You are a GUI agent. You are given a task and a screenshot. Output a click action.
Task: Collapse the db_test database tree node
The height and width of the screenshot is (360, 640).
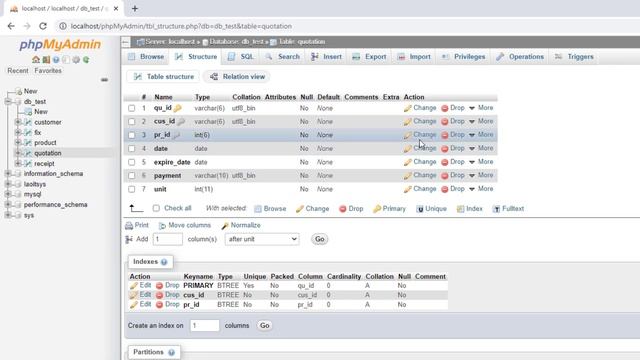coord(8,102)
